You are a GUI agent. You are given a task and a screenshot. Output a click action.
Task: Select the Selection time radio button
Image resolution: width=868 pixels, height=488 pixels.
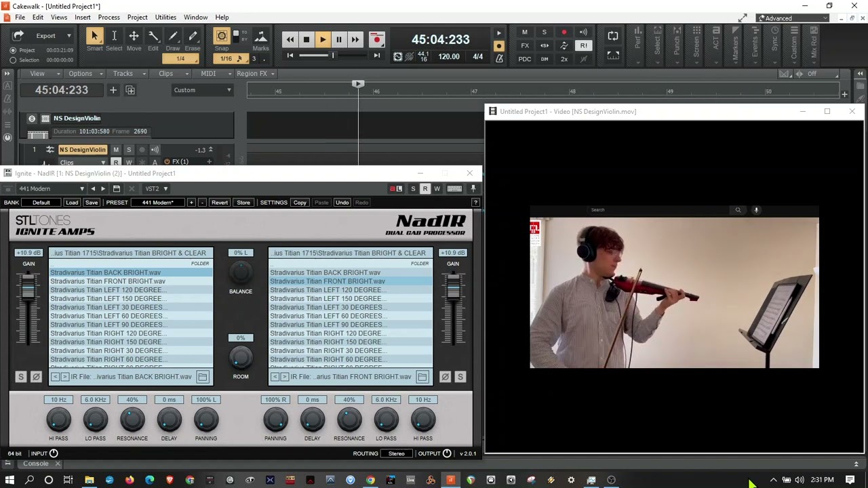click(x=13, y=60)
